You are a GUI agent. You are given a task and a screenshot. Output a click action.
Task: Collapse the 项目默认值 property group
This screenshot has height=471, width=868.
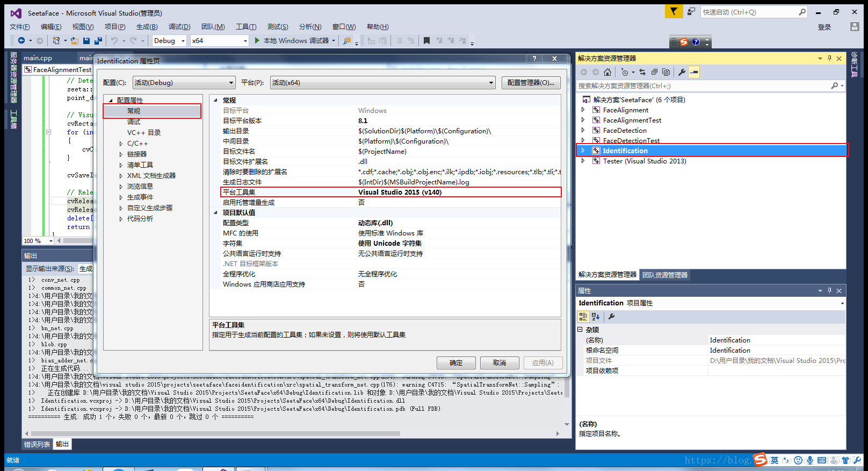point(216,212)
